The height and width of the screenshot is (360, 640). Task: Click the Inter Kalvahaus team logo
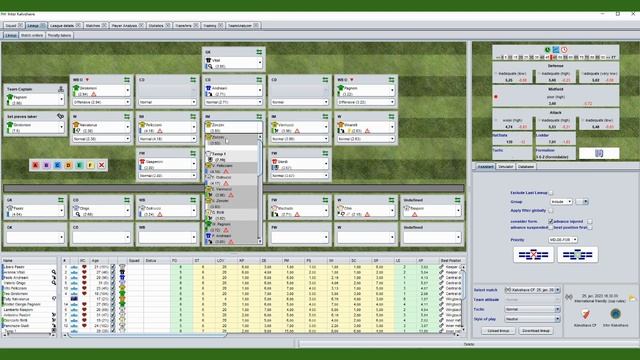(616, 314)
